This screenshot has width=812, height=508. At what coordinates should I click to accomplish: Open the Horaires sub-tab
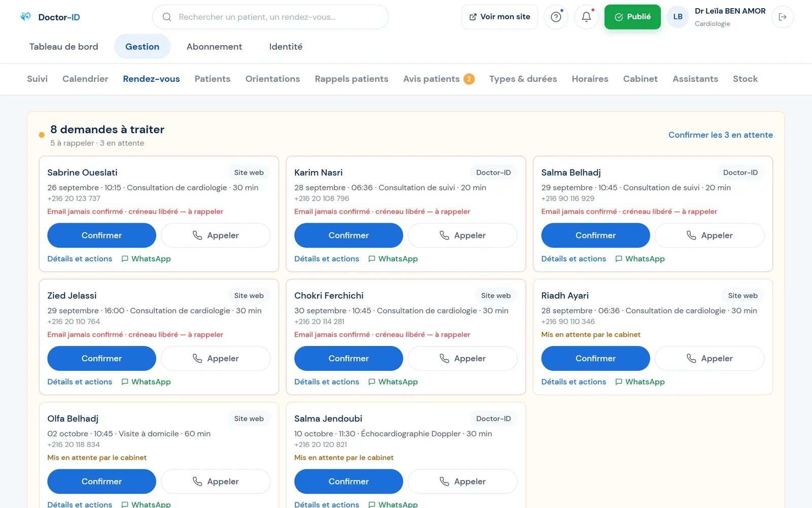point(590,79)
